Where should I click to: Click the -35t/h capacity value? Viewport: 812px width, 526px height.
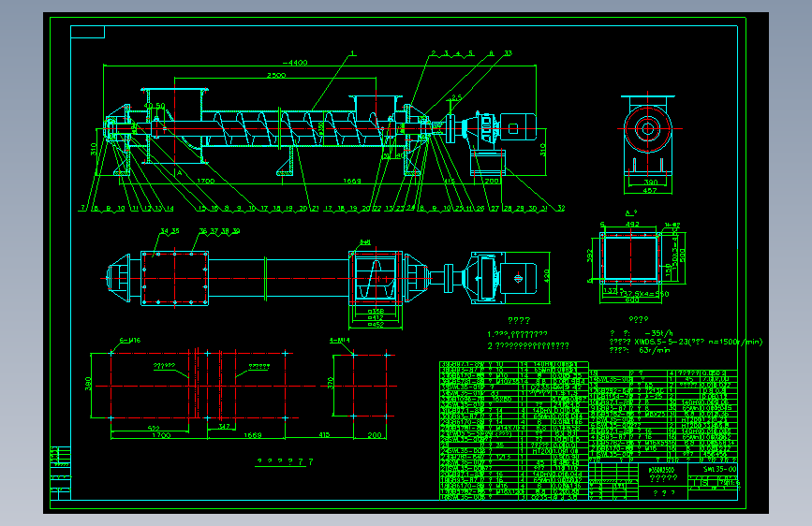(658, 333)
